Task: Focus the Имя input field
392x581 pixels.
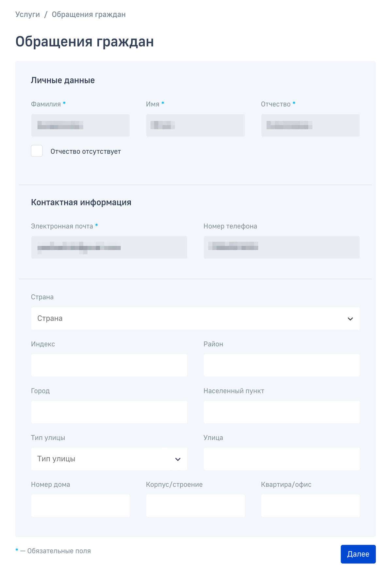Action: click(195, 125)
